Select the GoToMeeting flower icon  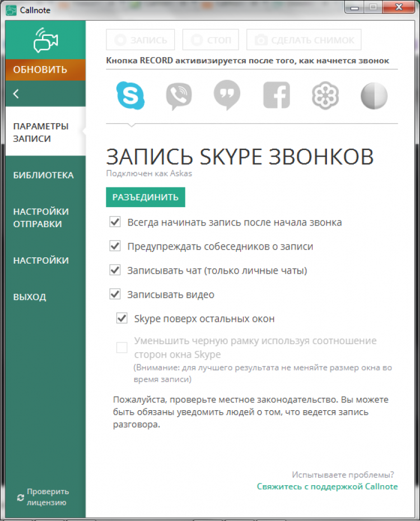[x=325, y=95]
